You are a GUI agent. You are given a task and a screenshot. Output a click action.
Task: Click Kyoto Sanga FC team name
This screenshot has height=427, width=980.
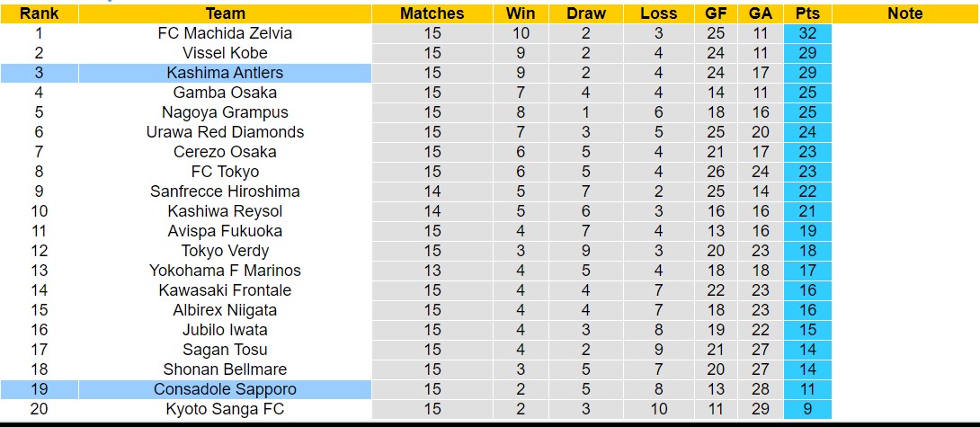(x=225, y=409)
